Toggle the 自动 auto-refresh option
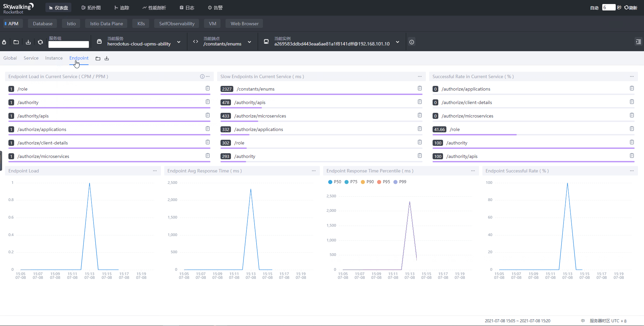 pos(594,8)
